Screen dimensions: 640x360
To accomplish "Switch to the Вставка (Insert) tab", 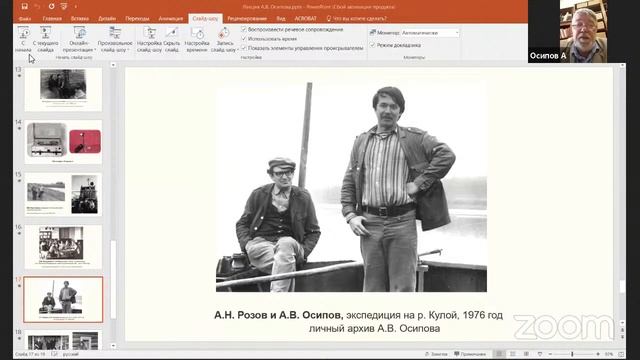I will (80, 18).
